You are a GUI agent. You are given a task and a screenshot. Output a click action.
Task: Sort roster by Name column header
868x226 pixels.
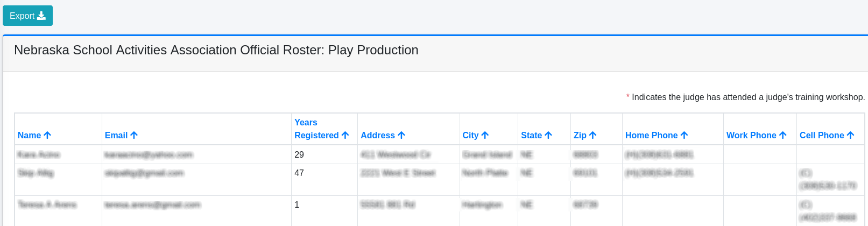pos(29,136)
